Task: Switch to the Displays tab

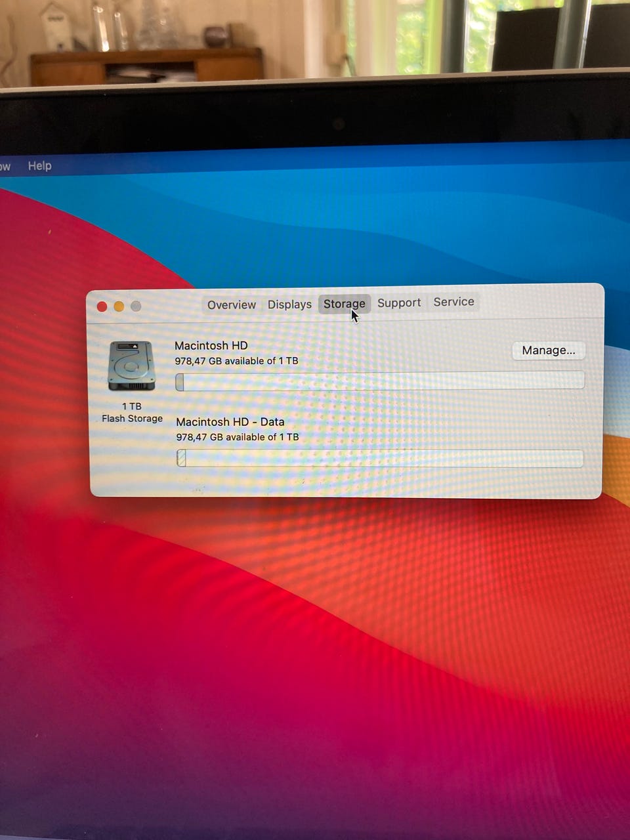Action: click(x=289, y=304)
